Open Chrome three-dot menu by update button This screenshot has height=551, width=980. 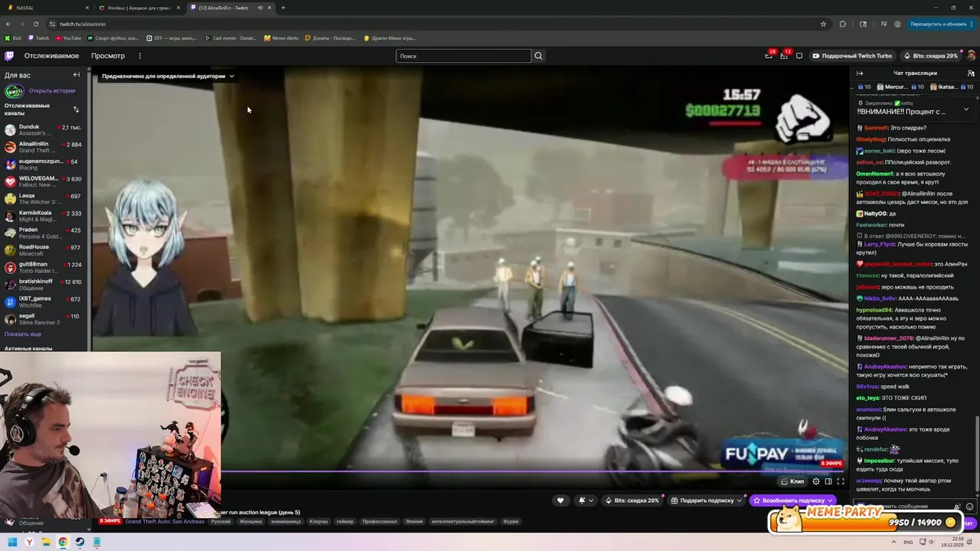pos(972,24)
